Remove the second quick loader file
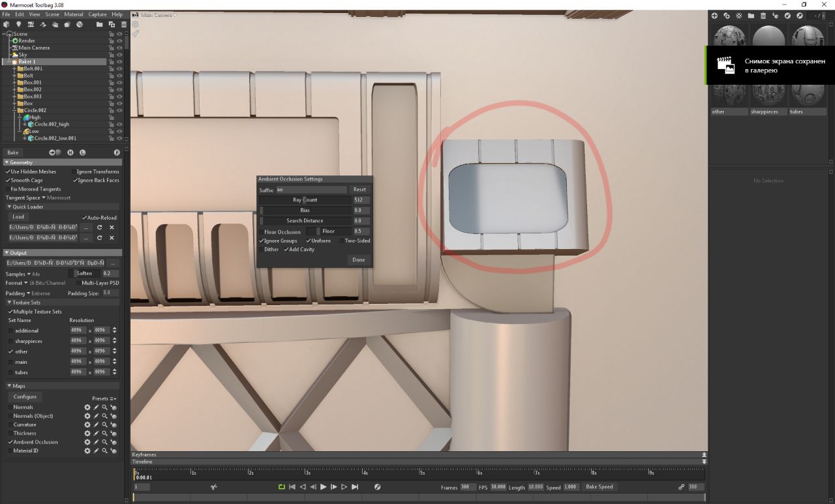This screenshot has height=504, width=835. 112,238
